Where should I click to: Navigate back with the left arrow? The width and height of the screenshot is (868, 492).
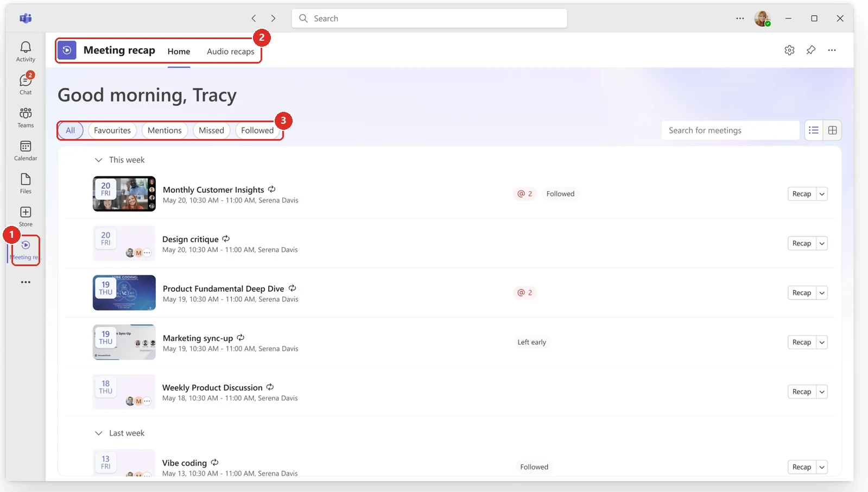pos(254,18)
